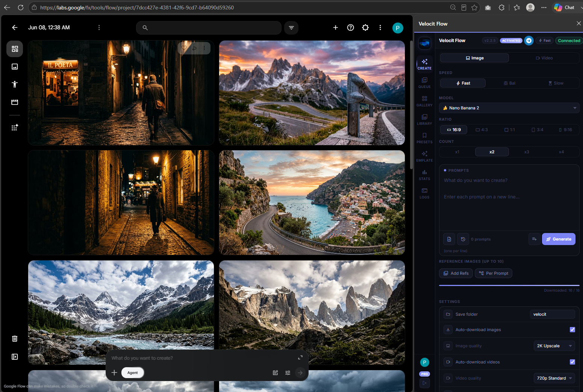583x392 pixels.
Task: Open the trash bin in Flow sidebar
Action: [15, 339]
